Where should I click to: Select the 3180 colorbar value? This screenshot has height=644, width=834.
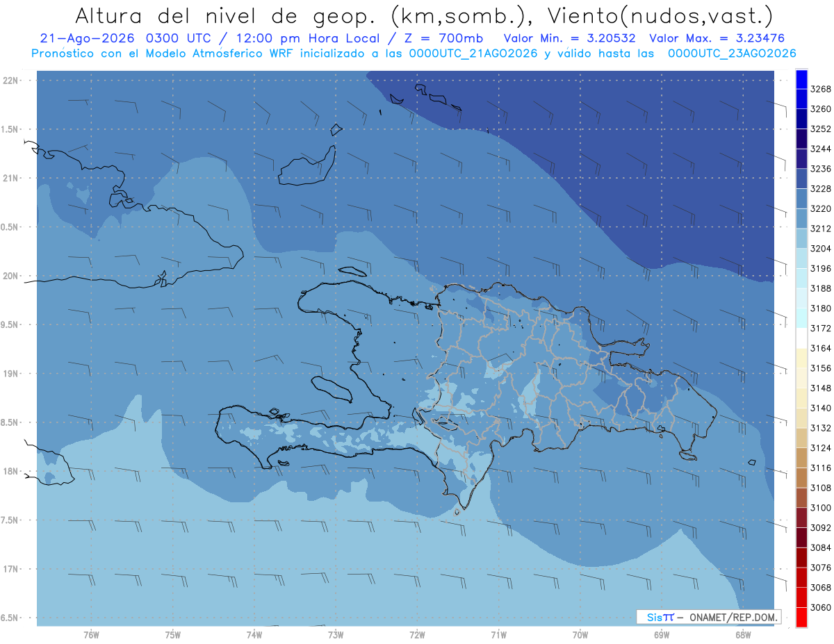[x=821, y=308]
